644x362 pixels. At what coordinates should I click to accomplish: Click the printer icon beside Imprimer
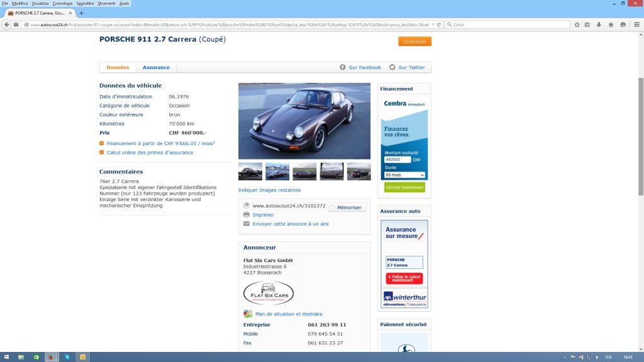click(x=247, y=215)
